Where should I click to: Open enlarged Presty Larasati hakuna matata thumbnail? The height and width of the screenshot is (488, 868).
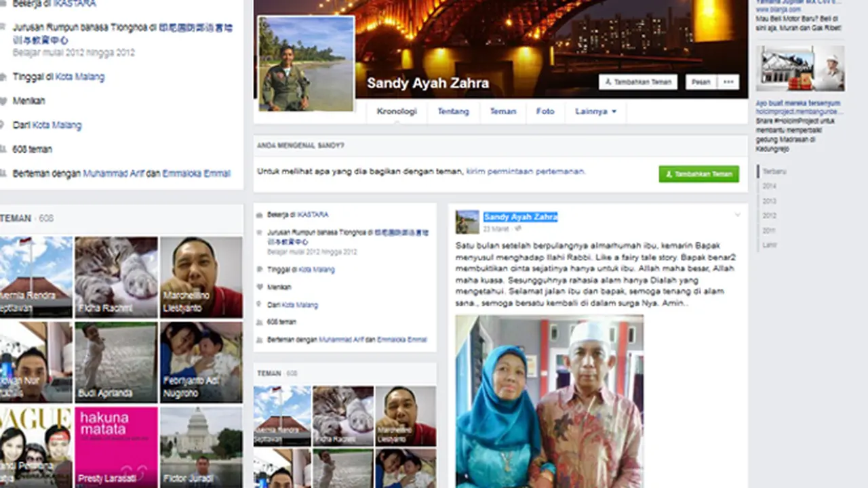(116, 447)
